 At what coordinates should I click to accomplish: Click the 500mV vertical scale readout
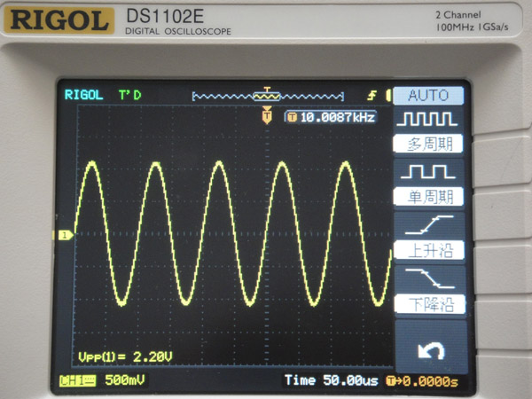point(124,380)
